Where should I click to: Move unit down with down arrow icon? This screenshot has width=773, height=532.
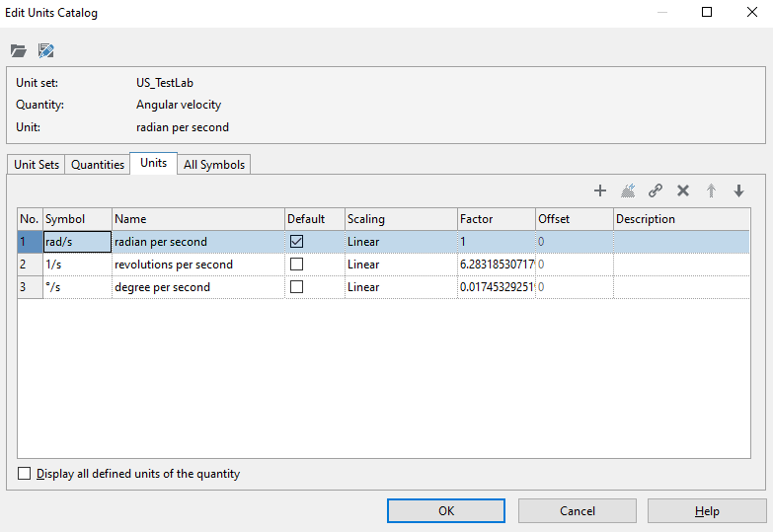point(738,190)
